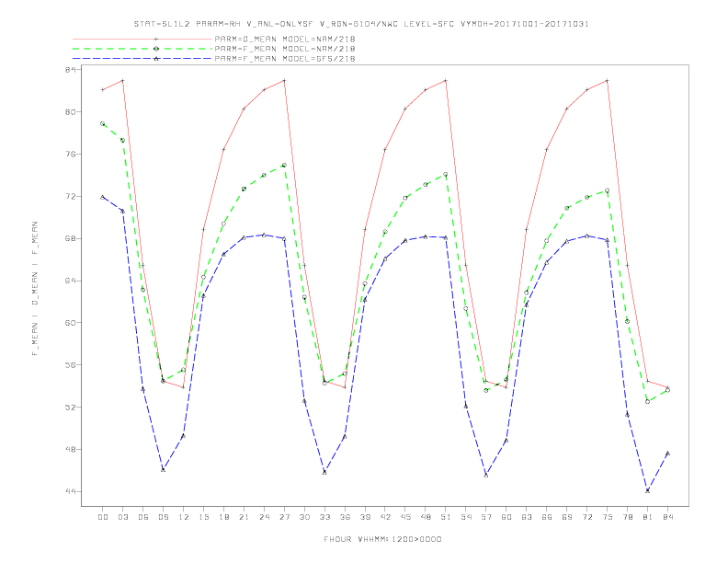The image size is (728, 563).
Task: Click the blue GFS triangle marker at hour 00
Action: [x=103, y=197]
